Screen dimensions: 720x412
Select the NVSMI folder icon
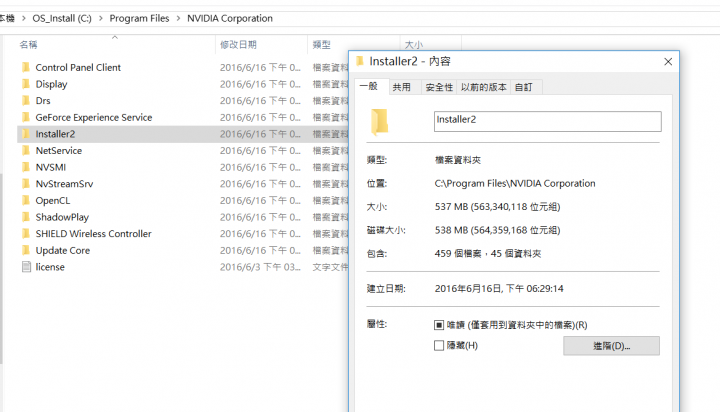pyautogui.click(x=26, y=167)
